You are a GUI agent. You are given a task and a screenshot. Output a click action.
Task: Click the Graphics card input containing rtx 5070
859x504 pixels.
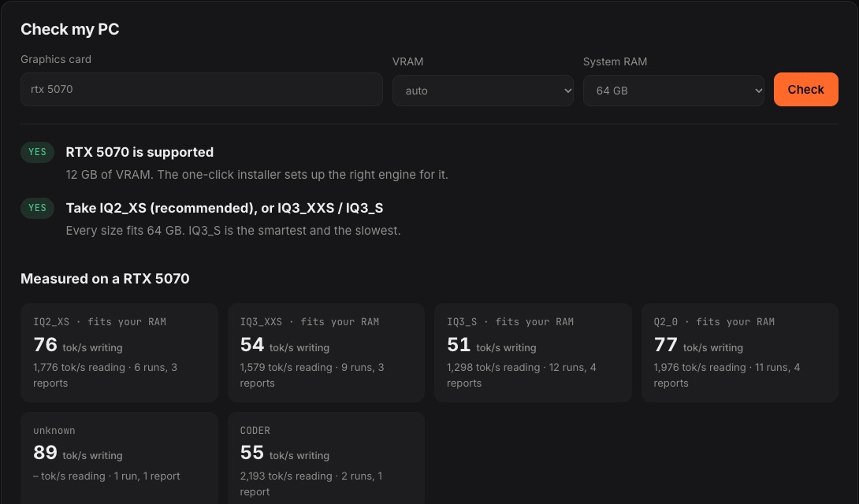point(201,89)
